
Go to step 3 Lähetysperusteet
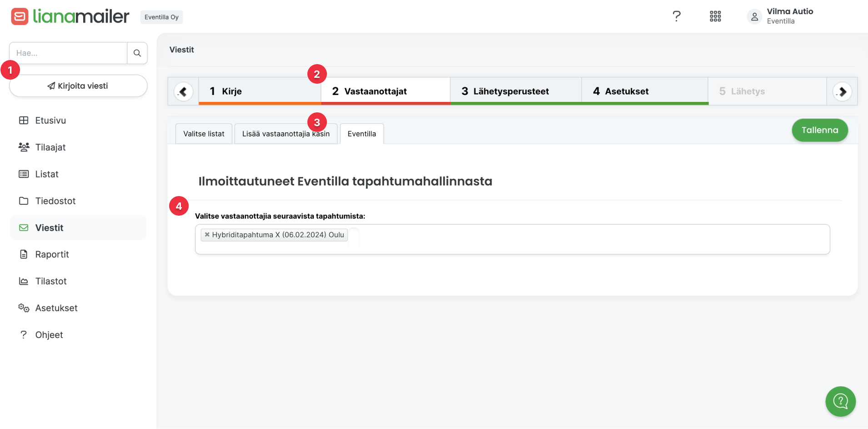pyautogui.click(x=516, y=91)
